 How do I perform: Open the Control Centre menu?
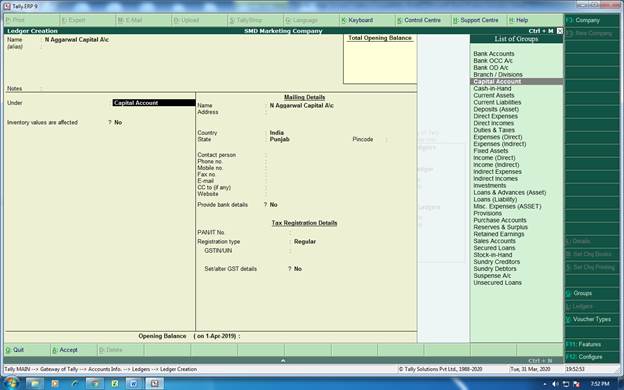point(419,20)
